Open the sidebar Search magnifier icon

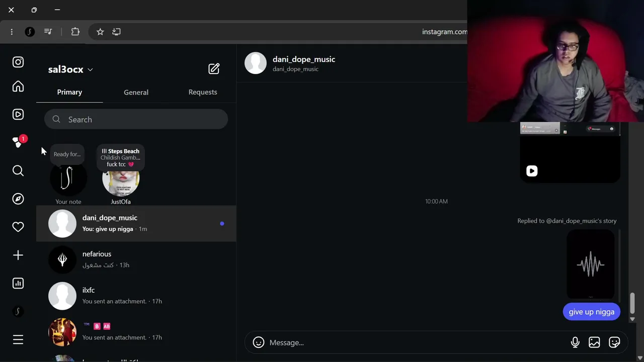click(x=18, y=171)
